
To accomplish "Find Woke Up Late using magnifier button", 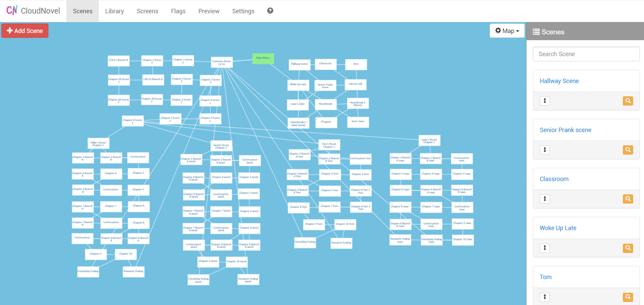I will click(x=628, y=248).
